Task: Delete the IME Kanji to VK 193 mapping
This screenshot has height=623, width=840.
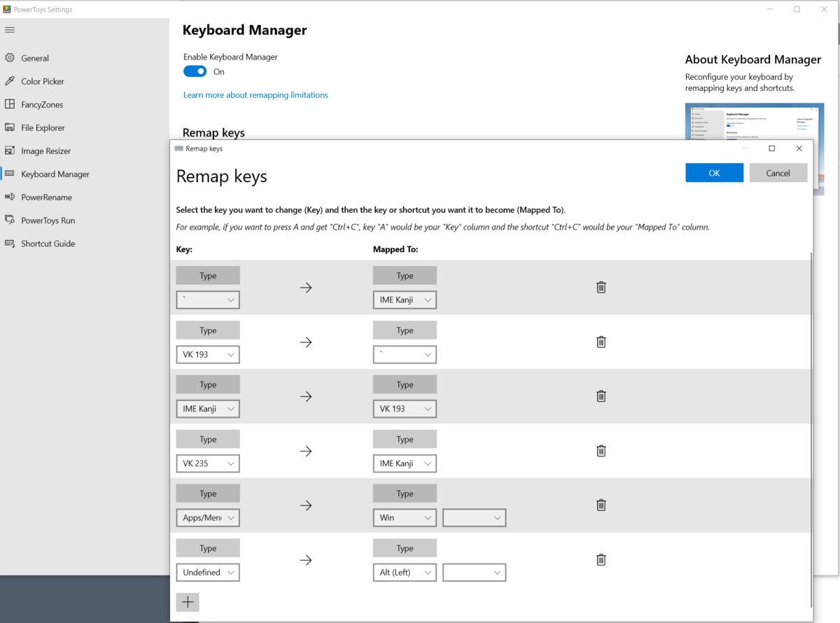Action: coord(601,396)
